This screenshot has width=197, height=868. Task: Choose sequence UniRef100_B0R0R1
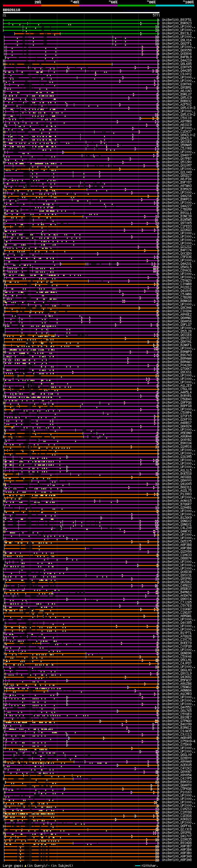[176, 396]
